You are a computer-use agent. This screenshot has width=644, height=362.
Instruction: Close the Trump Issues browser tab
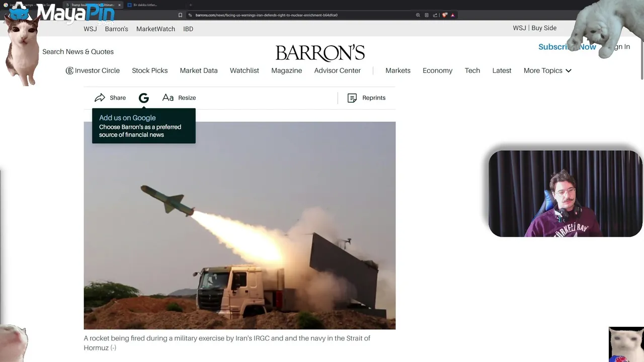pyautogui.click(x=119, y=5)
